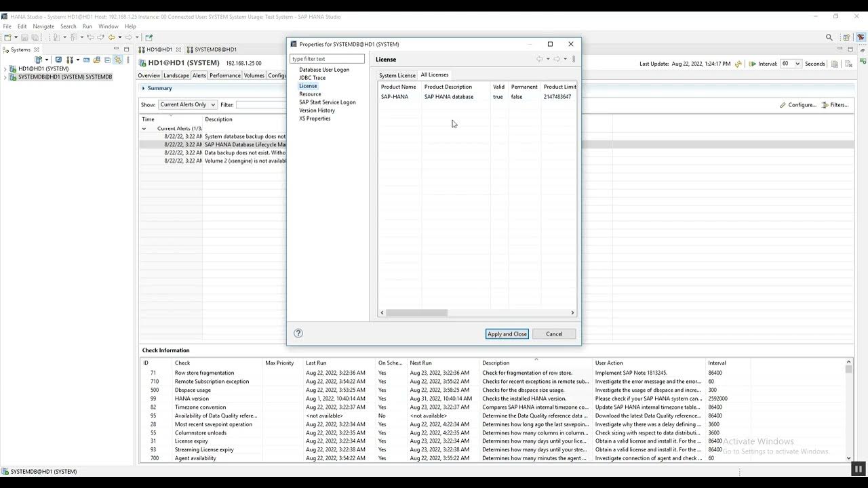This screenshot has height=488, width=868.
Task: Open the Show Current Alerts Only dropdown
Action: click(x=188, y=105)
